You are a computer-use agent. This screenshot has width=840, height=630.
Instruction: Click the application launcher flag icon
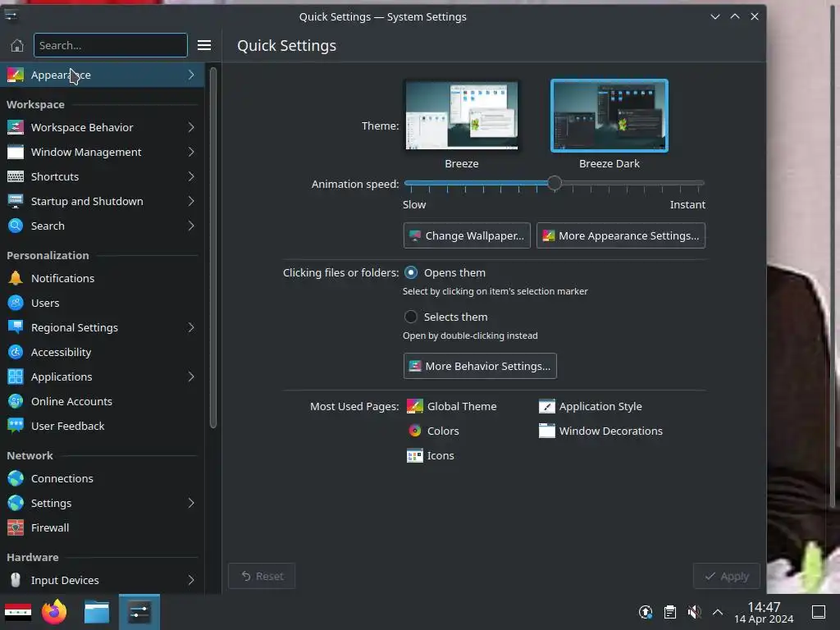coord(18,612)
